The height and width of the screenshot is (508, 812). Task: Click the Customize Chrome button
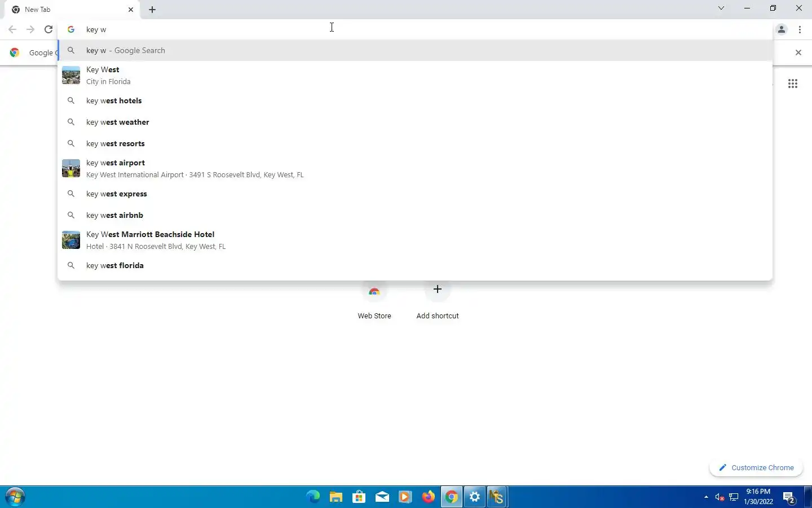(x=756, y=467)
